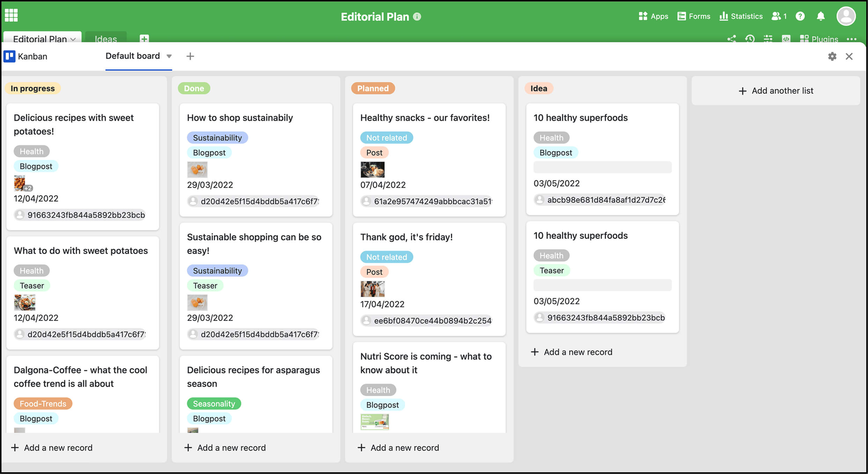Open the Forms icon in the header
The width and height of the screenshot is (868, 474).
click(693, 16)
